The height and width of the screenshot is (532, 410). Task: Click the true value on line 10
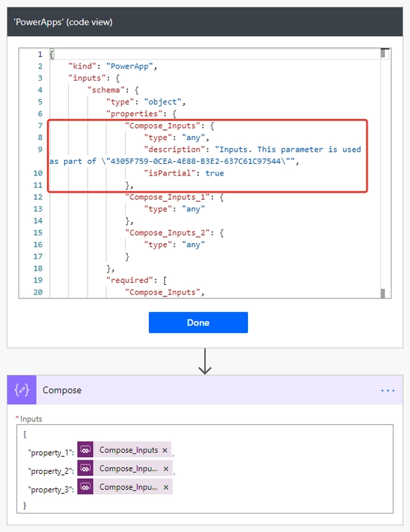click(x=215, y=173)
